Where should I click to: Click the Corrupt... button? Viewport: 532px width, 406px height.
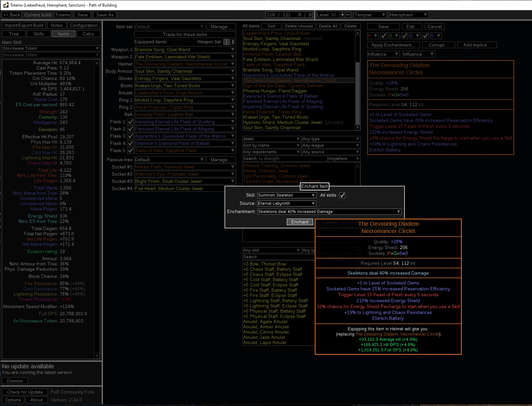[x=439, y=45]
